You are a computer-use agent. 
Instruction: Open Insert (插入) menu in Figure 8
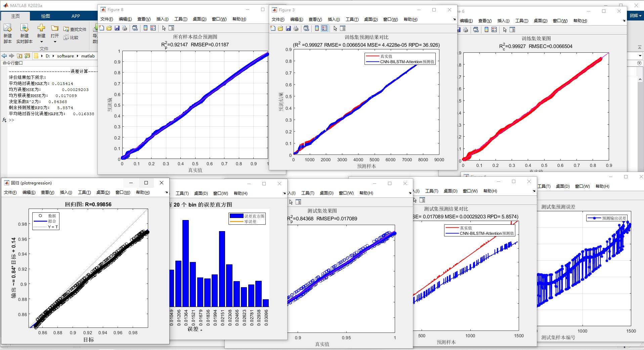click(x=163, y=19)
